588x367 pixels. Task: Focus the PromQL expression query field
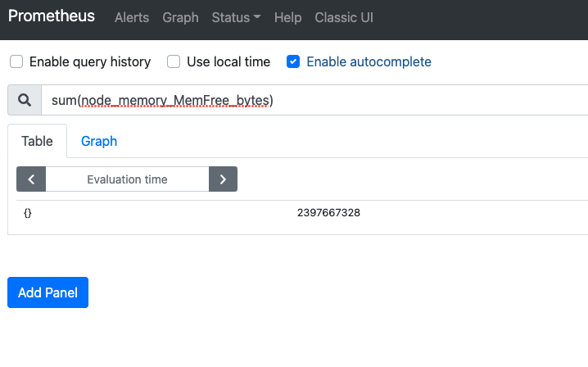311,100
